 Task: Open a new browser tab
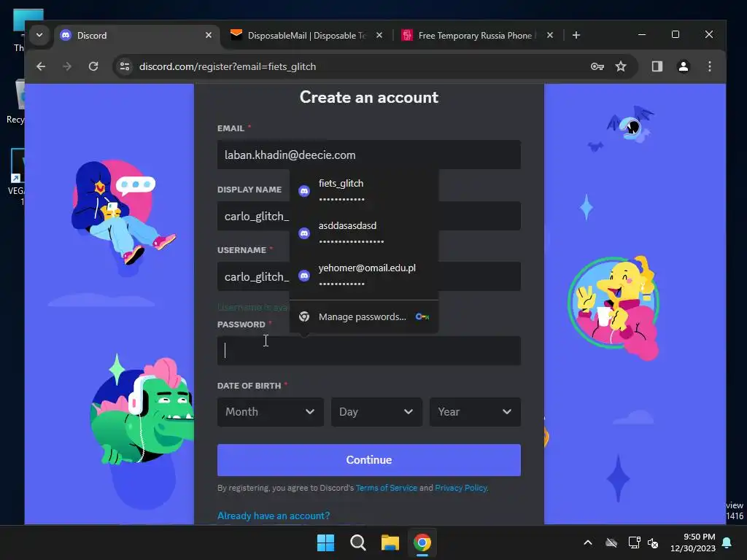[x=576, y=35]
